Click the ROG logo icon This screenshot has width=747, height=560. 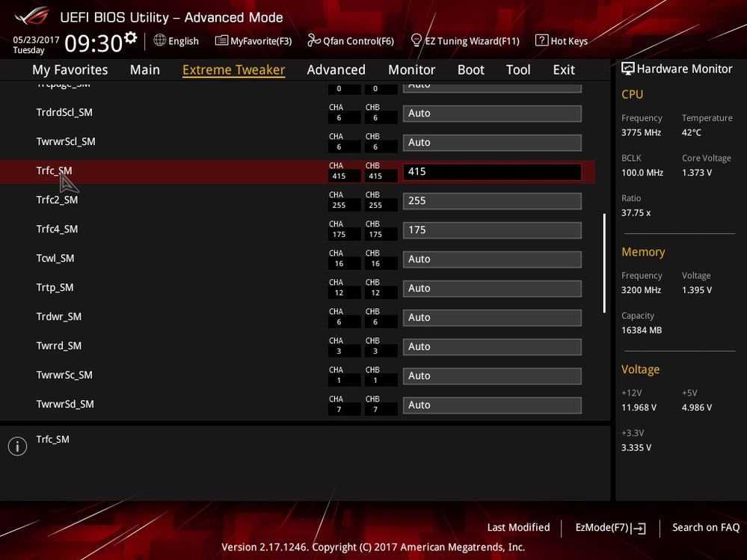(x=32, y=16)
